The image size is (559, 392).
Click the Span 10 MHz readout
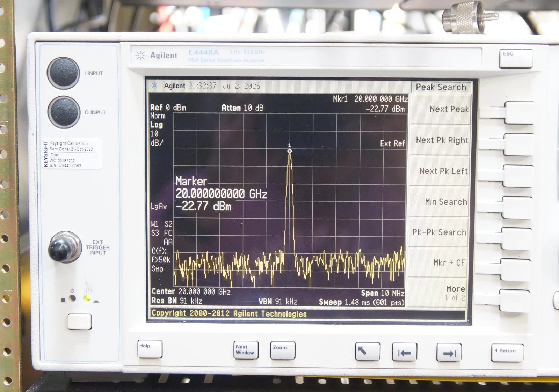(x=383, y=293)
